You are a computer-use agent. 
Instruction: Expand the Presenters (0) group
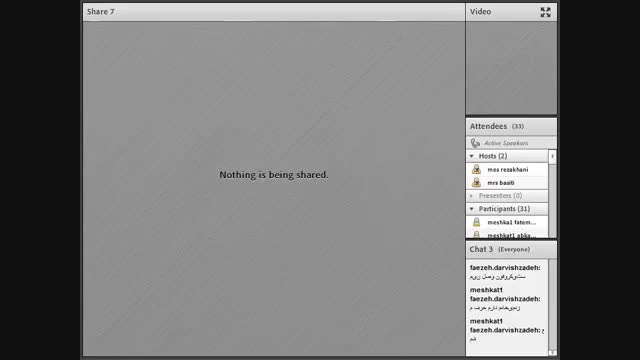coord(471,196)
